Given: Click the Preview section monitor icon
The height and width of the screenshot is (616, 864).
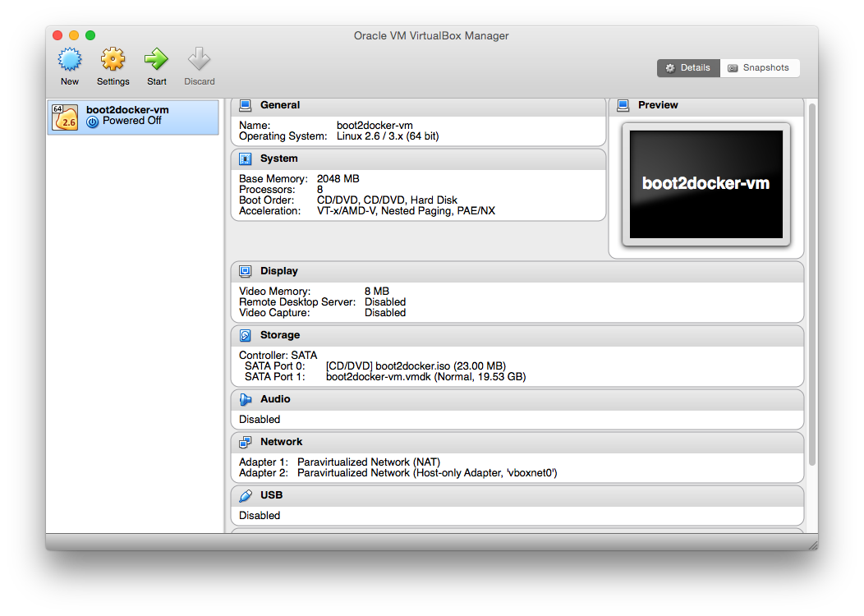Looking at the screenshot, I should 623,105.
